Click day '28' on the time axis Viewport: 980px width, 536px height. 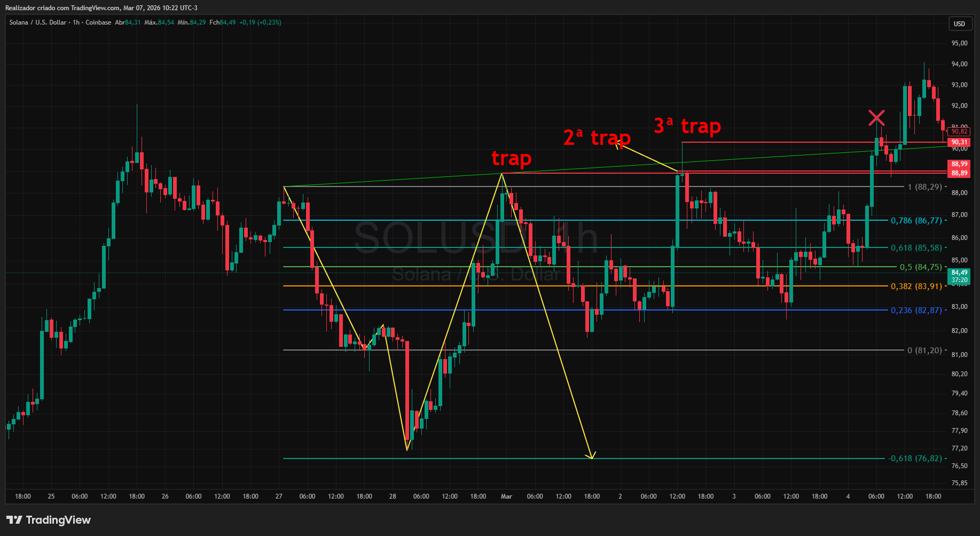(393, 496)
